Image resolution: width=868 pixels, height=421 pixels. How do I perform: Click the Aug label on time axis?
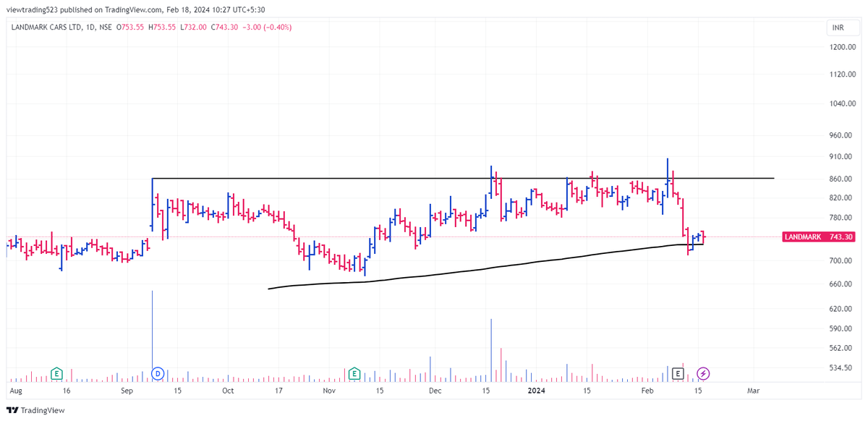(x=17, y=391)
